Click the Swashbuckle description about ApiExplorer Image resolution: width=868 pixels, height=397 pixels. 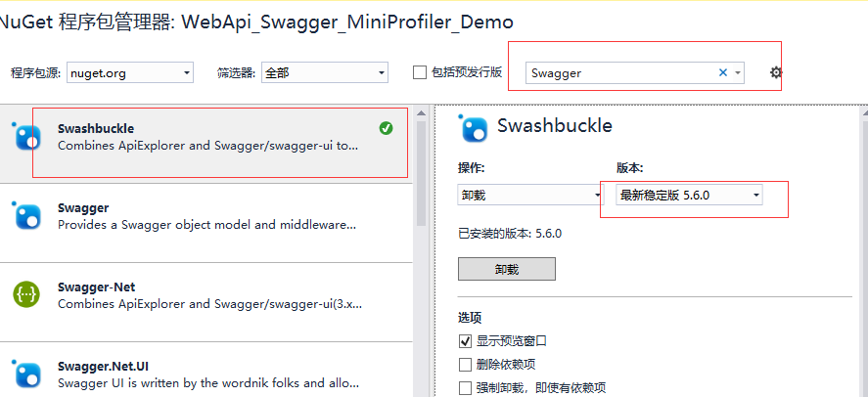[208, 146]
